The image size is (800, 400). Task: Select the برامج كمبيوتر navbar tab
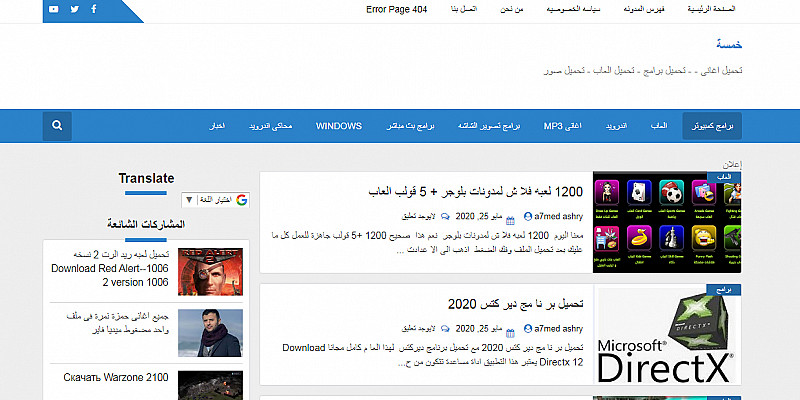click(712, 126)
